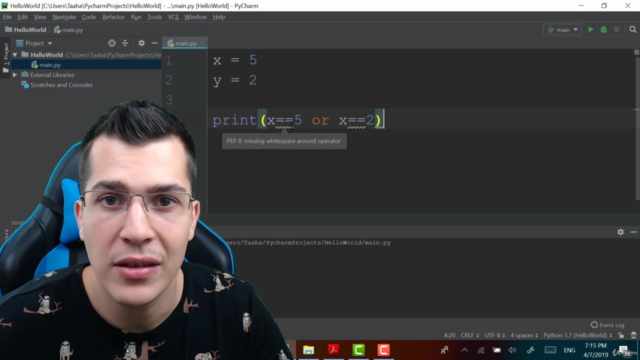Open the Code menu
This screenshot has height=360, width=640.
coord(89,17)
